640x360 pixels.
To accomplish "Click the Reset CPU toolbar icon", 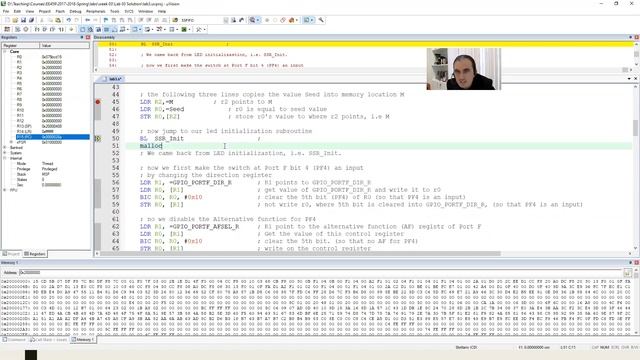I will pyautogui.click(x=7, y=29).
